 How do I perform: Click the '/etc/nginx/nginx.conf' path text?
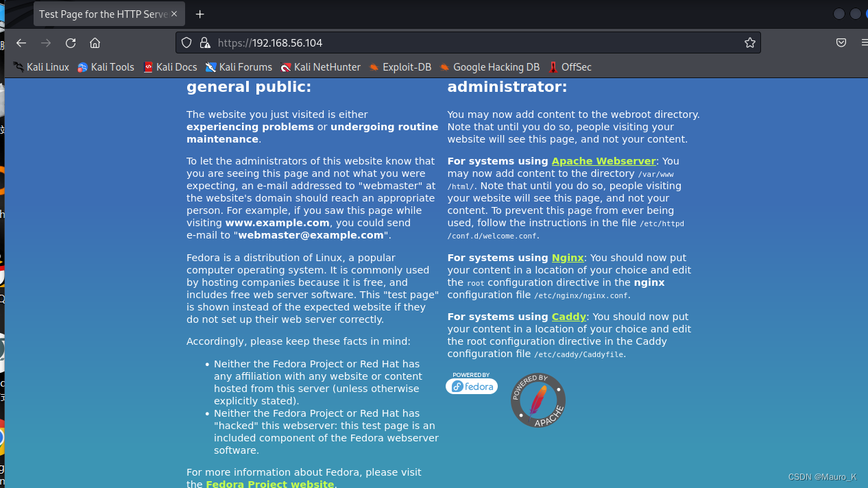[x=581, y=295]
